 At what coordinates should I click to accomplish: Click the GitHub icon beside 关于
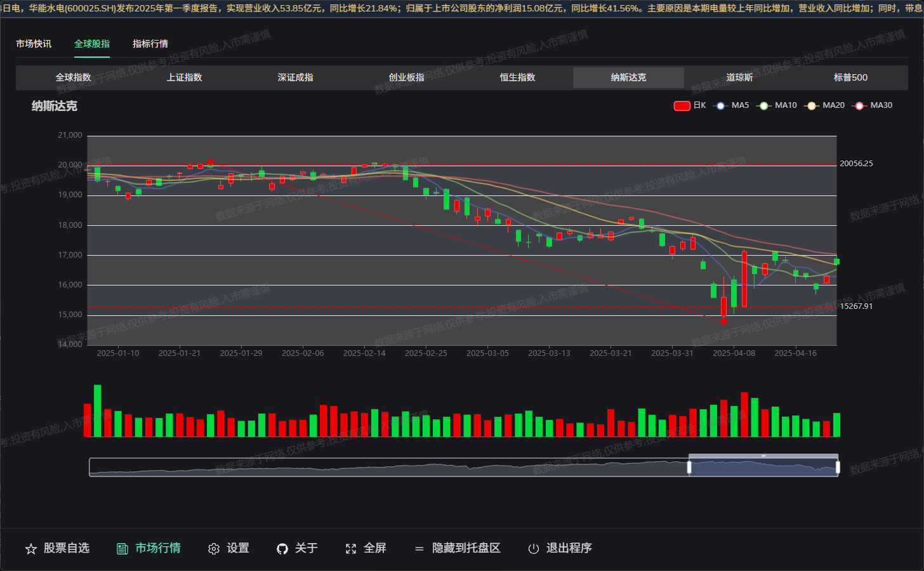click(x=282, y=549)
